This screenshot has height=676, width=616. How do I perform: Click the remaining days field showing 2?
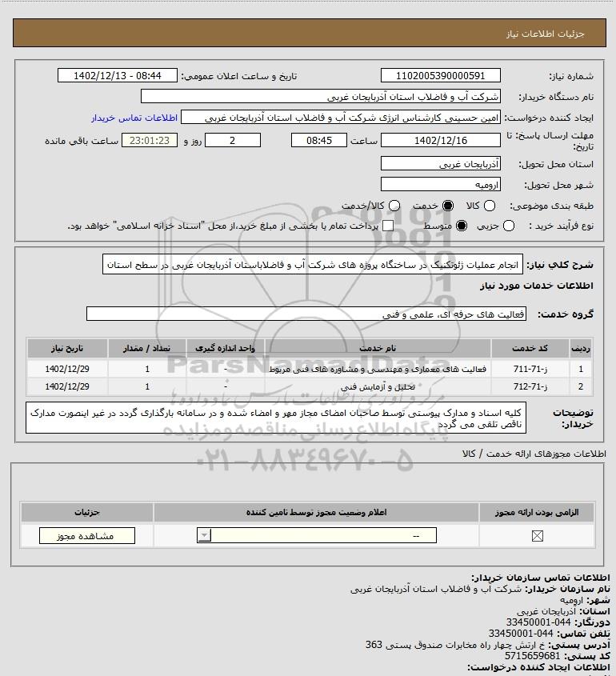tap(232, 140)
